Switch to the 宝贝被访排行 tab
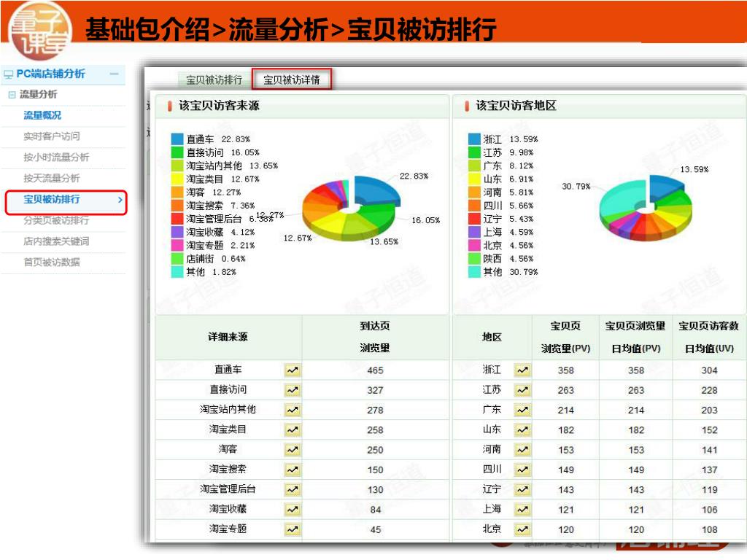This screenshot has height=560, width=747. pos(214,80)
